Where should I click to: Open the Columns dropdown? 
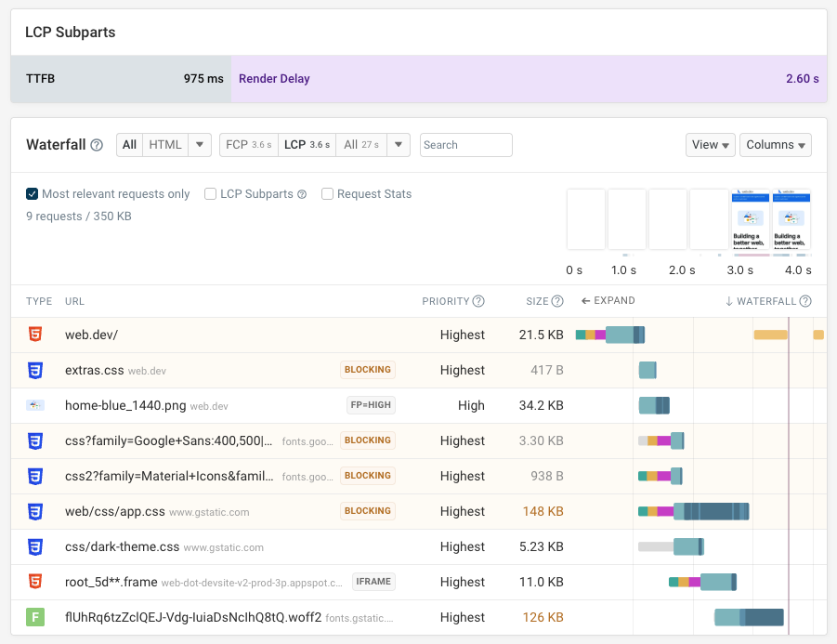click(x=776, y=145)
